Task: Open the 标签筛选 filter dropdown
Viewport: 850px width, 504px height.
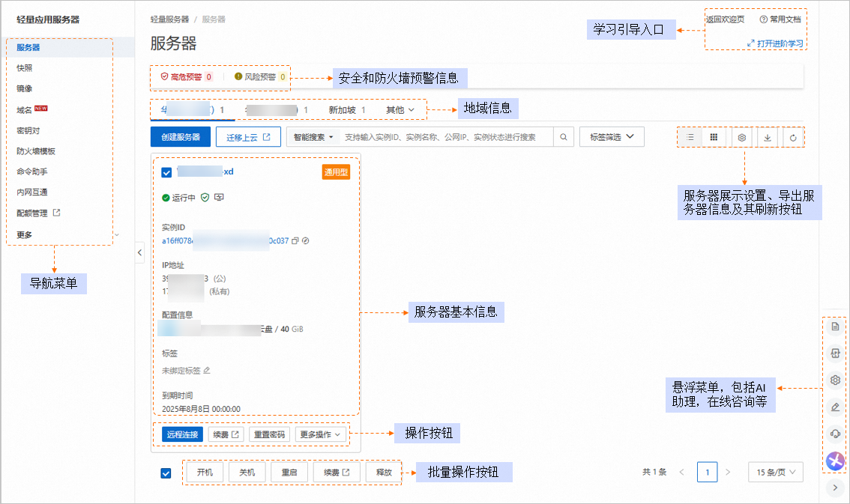Action: coord(612,137)
